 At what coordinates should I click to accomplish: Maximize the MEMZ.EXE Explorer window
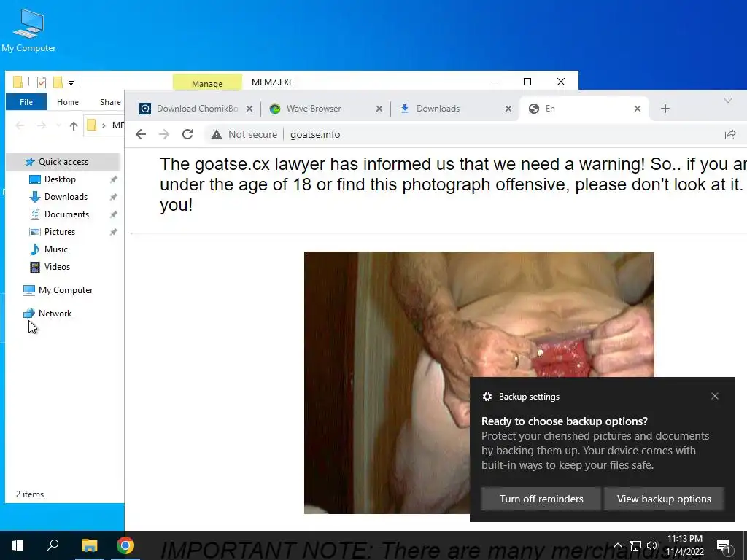coord(527,82)
